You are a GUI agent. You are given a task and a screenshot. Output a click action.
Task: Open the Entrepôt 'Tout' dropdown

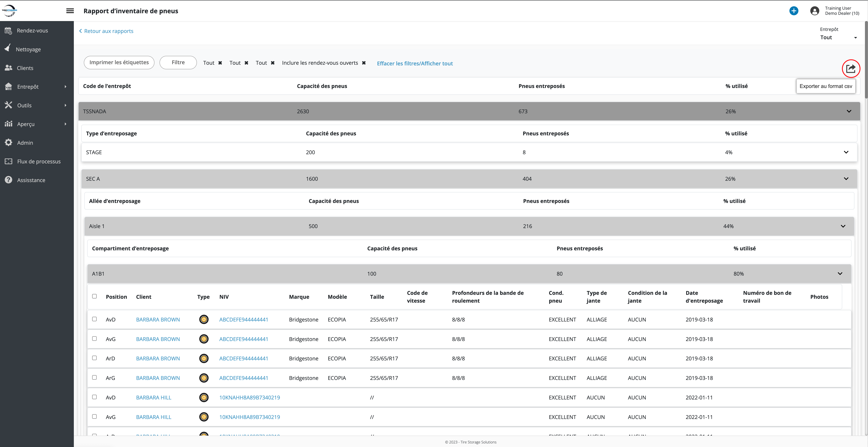[x=838, y=37]
